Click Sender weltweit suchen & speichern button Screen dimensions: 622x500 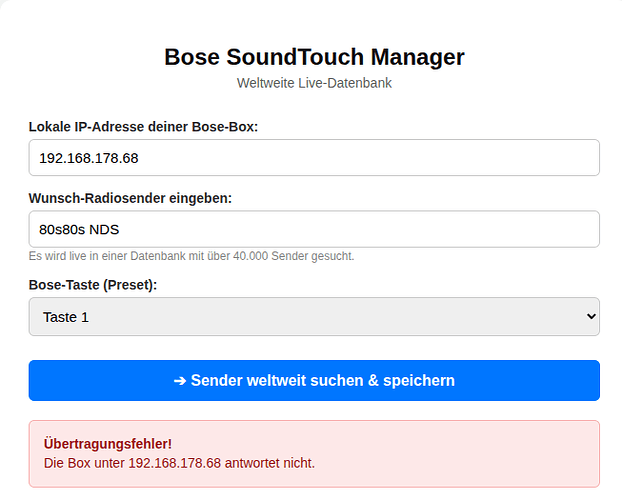314,380
